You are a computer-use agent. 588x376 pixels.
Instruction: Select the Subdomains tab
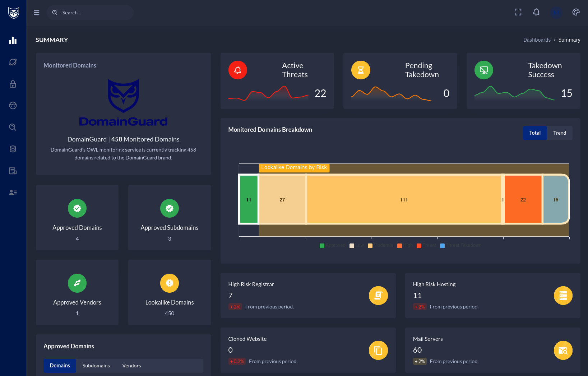tap(96, 366)
